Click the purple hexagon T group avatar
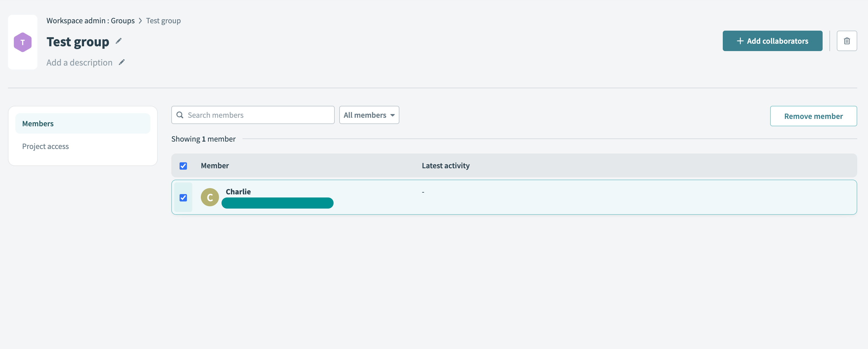This screenshot has width=868, height=349. click(23, 42)
